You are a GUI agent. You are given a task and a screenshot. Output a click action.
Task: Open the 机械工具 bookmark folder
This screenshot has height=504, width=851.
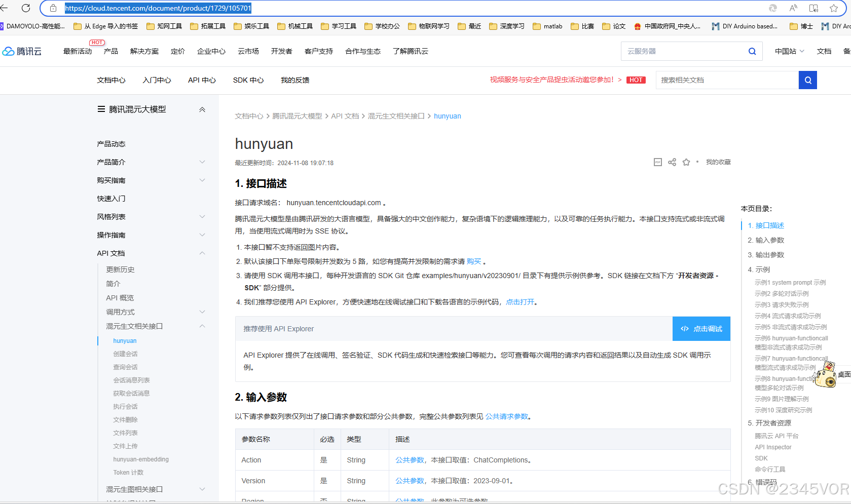[295, 26]
